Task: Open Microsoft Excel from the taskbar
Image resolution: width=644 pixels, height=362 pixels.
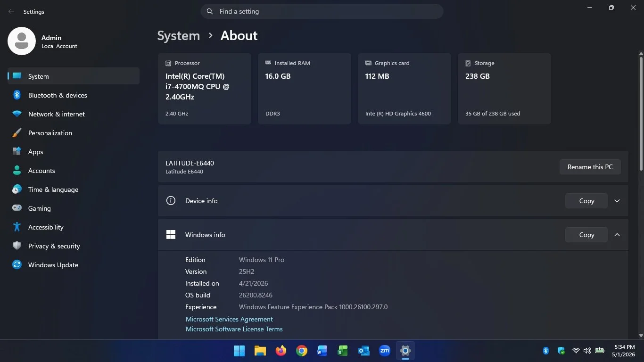Action: (343, 351)
